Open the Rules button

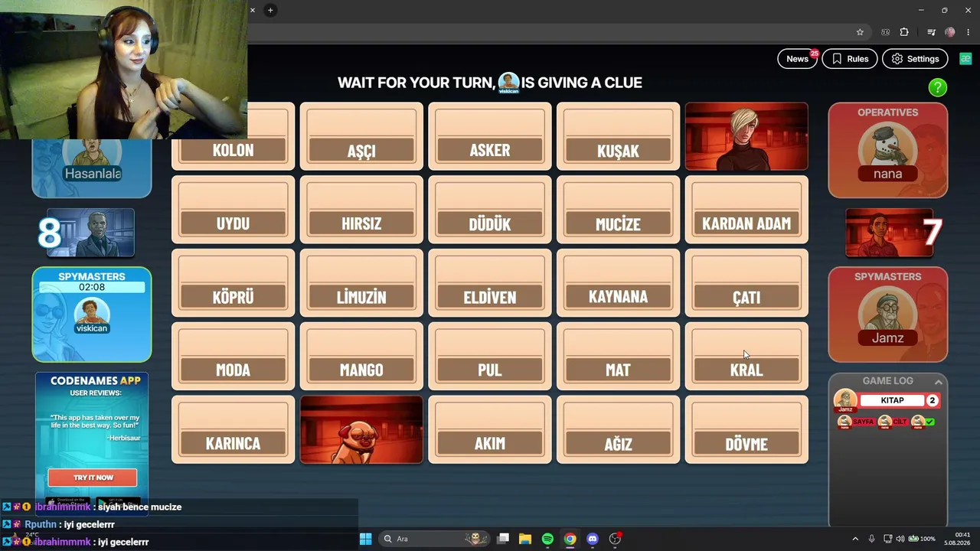click(x=850, y=59)
